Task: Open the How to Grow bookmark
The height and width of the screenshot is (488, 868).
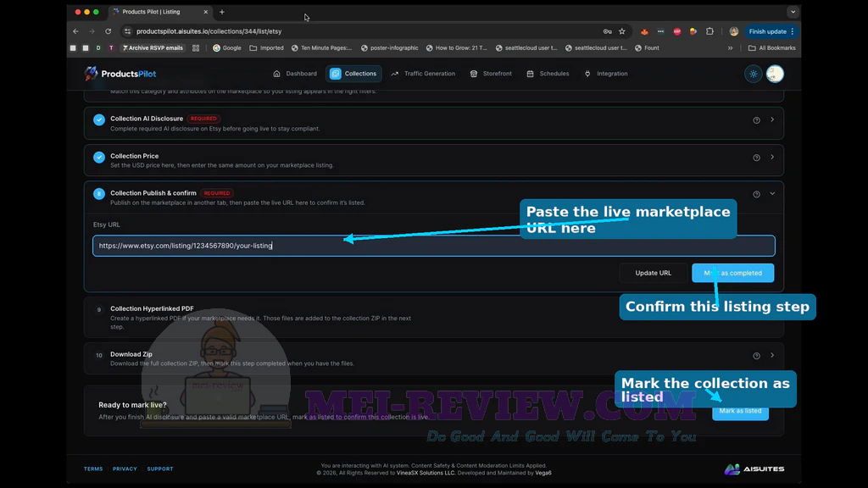Action: (456, 48)
